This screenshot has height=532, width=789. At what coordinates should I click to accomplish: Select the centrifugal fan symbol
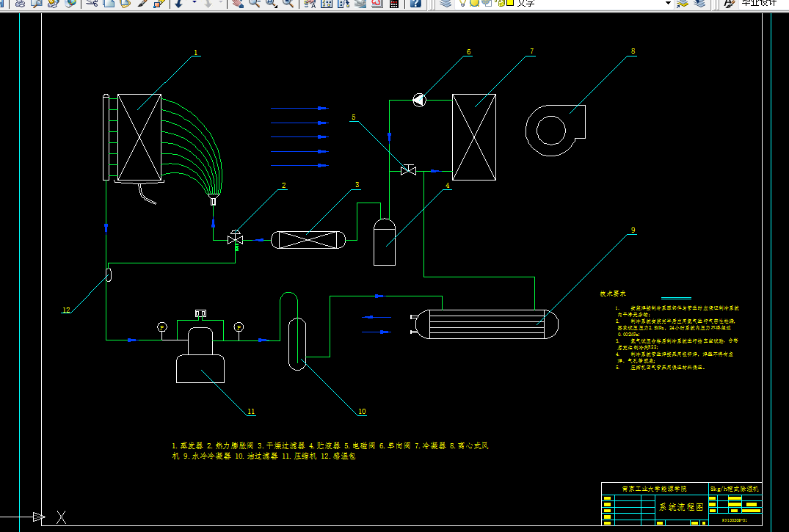coord(556,131)
